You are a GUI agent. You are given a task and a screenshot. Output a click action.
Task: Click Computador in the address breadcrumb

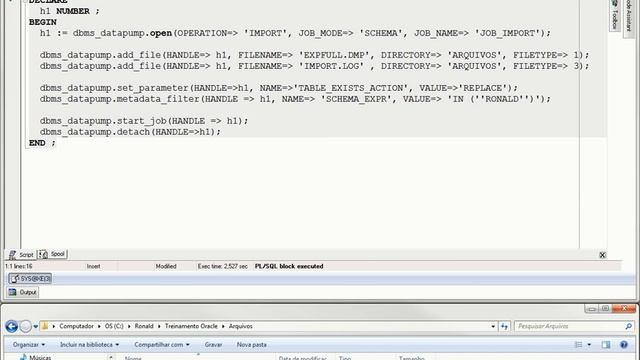point(76,326)
